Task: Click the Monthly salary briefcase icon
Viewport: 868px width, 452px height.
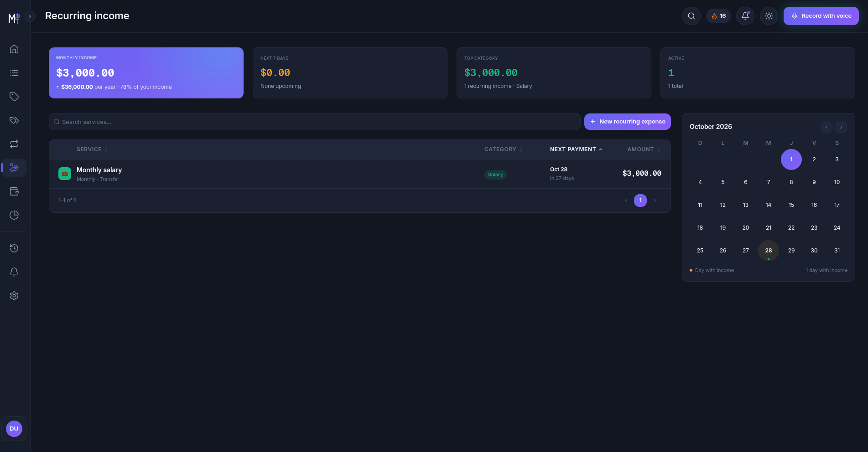Action: click(x=65, y=174)
